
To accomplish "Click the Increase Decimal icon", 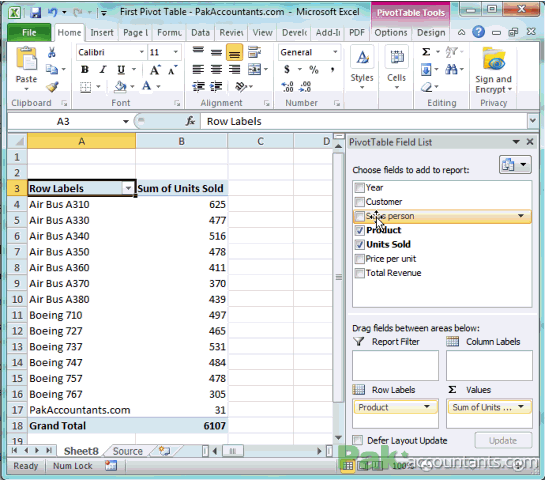I will tap(287, 87).
